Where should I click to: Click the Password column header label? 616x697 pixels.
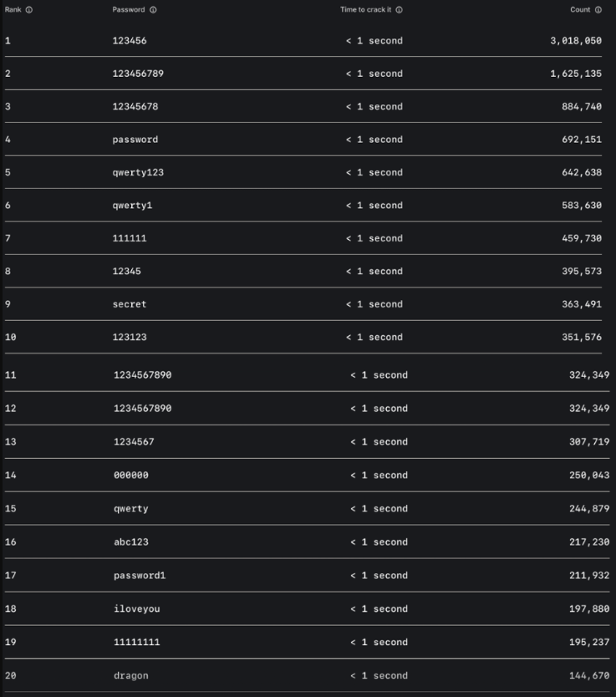point(129,10)
